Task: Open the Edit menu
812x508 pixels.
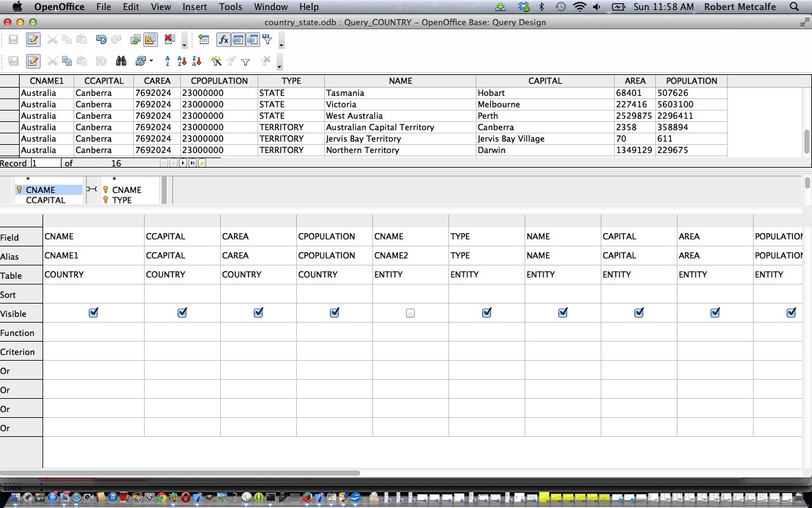Action: (131, 7)
